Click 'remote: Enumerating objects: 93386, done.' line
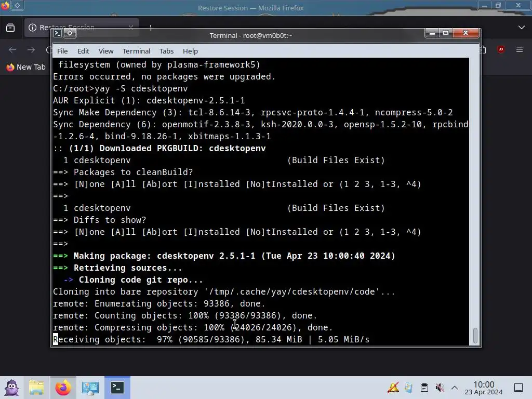Screen dimensions: 532x399 coord(159,303)
